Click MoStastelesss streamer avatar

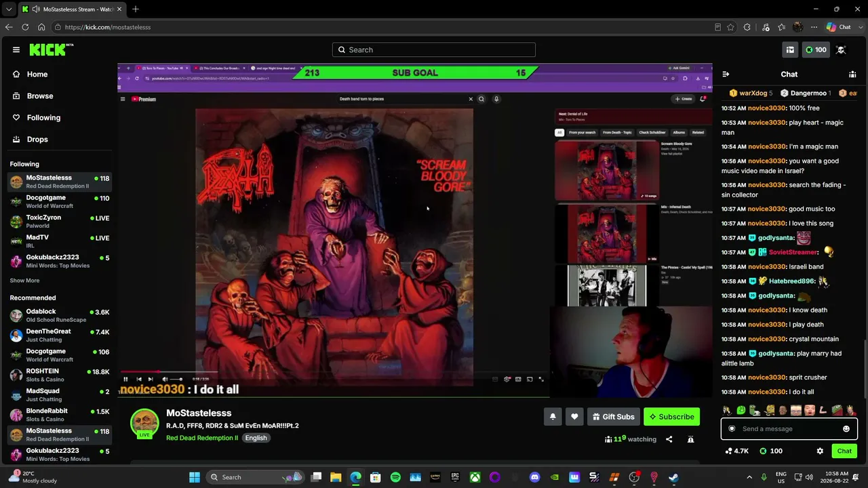click(x=144, y=424)
